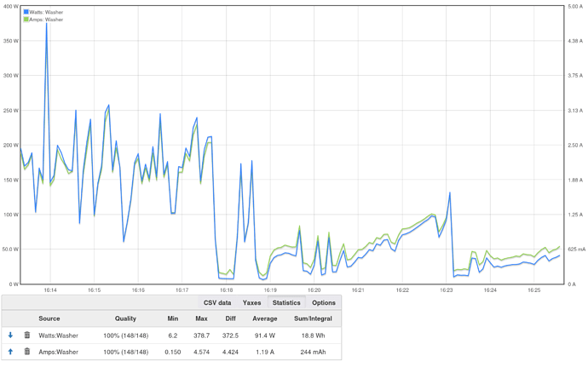Image resolution: width=588 pixels, height=367 pixels.
Task: Click the 91.4 W average value
Action: 265,335
